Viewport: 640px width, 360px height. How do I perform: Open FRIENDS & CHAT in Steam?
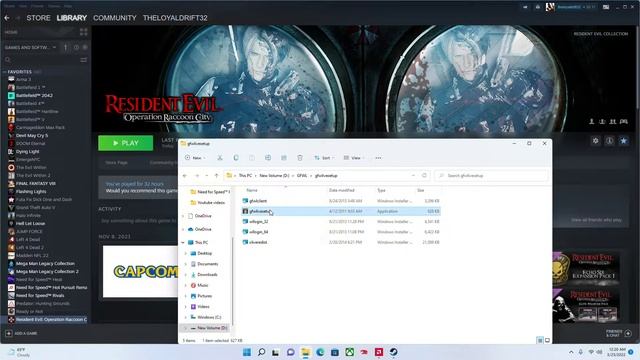click(x=619, y=333)
